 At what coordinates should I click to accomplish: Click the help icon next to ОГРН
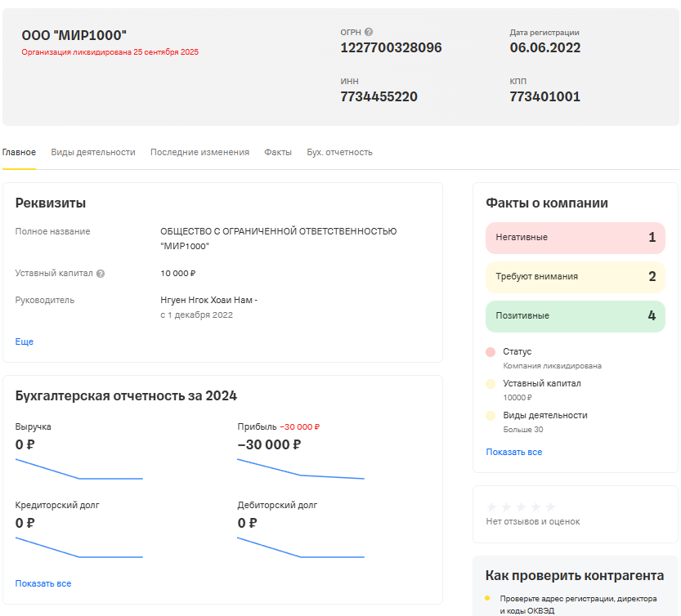369,33
